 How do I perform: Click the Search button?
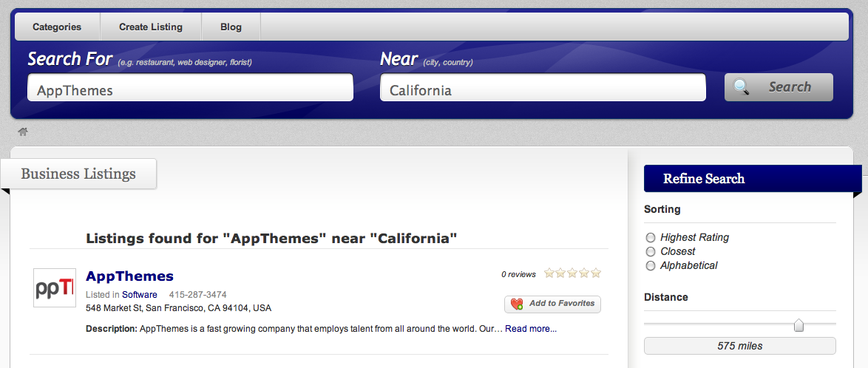point(779,87)
